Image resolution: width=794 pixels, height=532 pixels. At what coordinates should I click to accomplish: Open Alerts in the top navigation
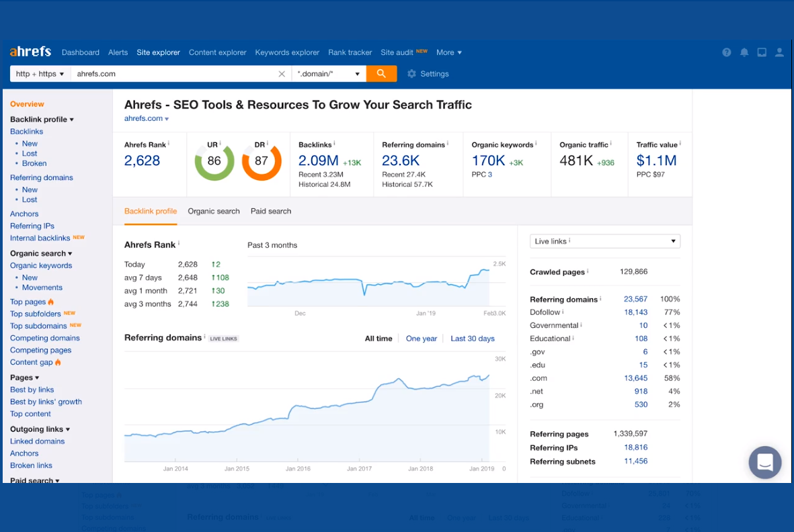point(118,52)
